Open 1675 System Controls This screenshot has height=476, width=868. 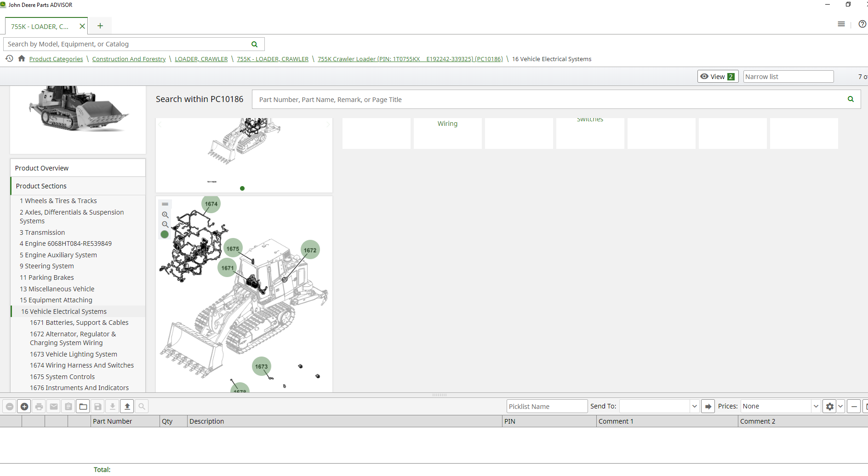coord(63,377)
